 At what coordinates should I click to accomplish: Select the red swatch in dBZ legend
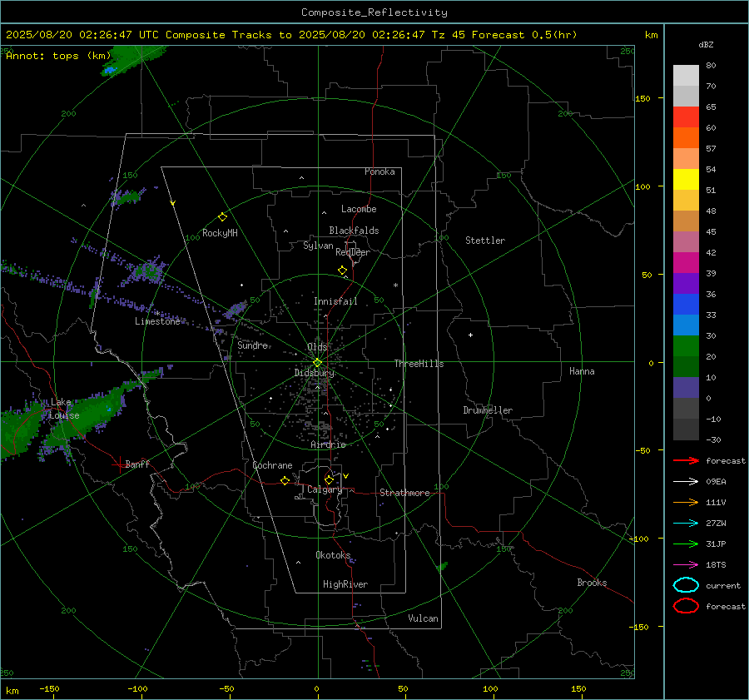[686, 117]
